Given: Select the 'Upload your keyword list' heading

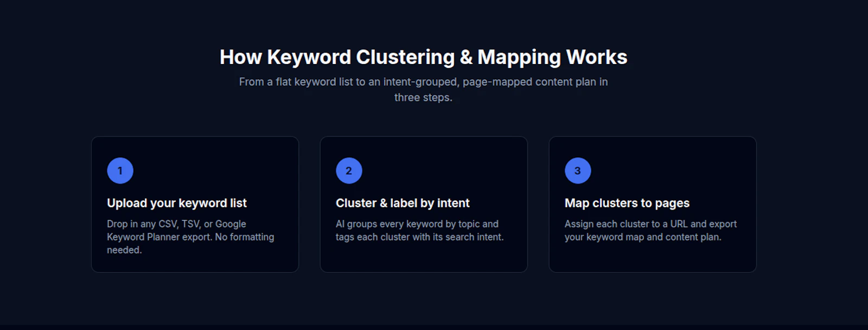Looking at the screenshot, I should pyautogui.click(x=177, y=203).
